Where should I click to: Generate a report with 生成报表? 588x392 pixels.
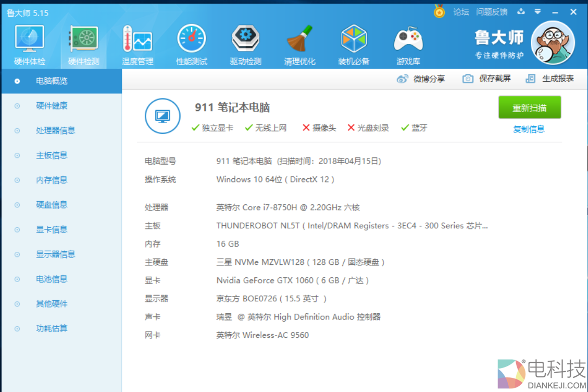click(550, 79)
